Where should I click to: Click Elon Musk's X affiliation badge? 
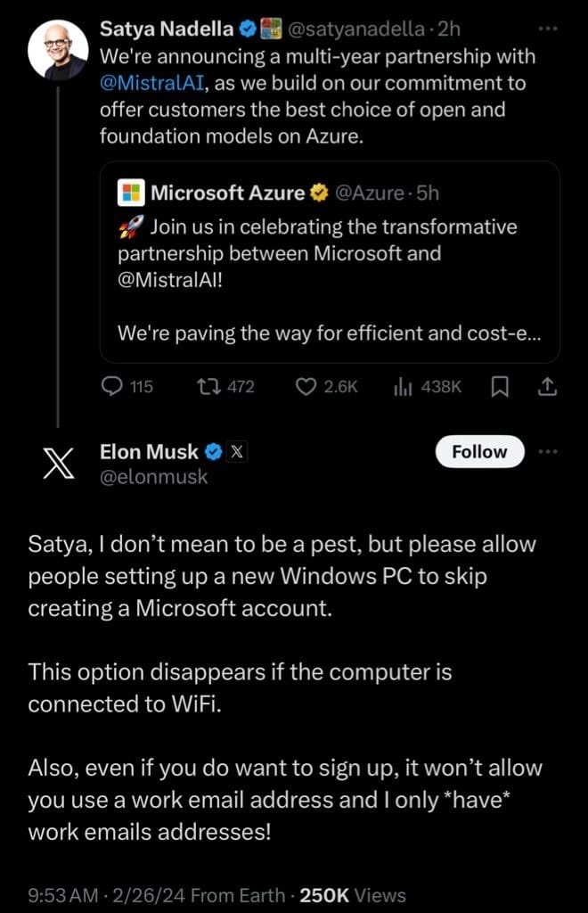click(x=236, y=452)
